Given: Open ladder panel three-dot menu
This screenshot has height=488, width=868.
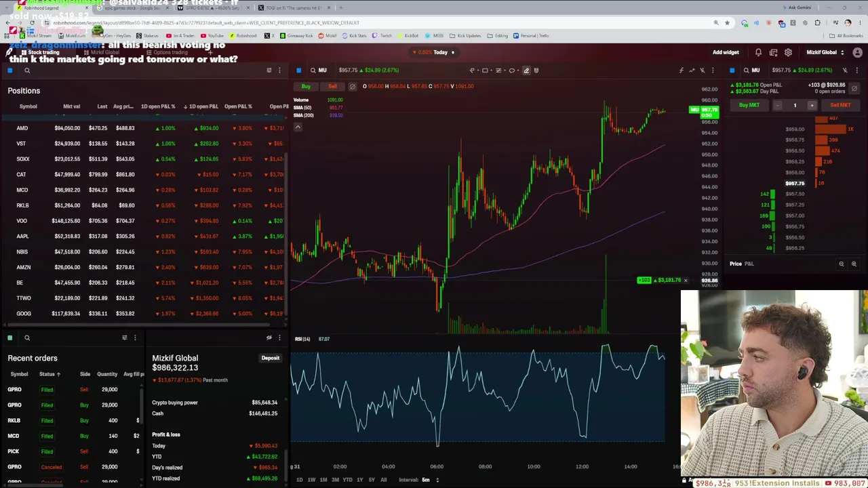Looking at the screenshot, I should click(x=856, y=70).
